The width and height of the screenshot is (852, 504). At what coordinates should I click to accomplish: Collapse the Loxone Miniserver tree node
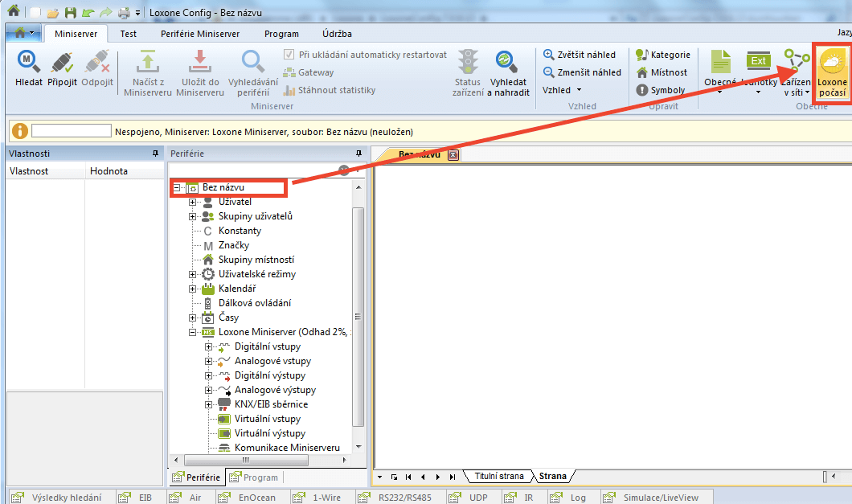tap(192, 332)
